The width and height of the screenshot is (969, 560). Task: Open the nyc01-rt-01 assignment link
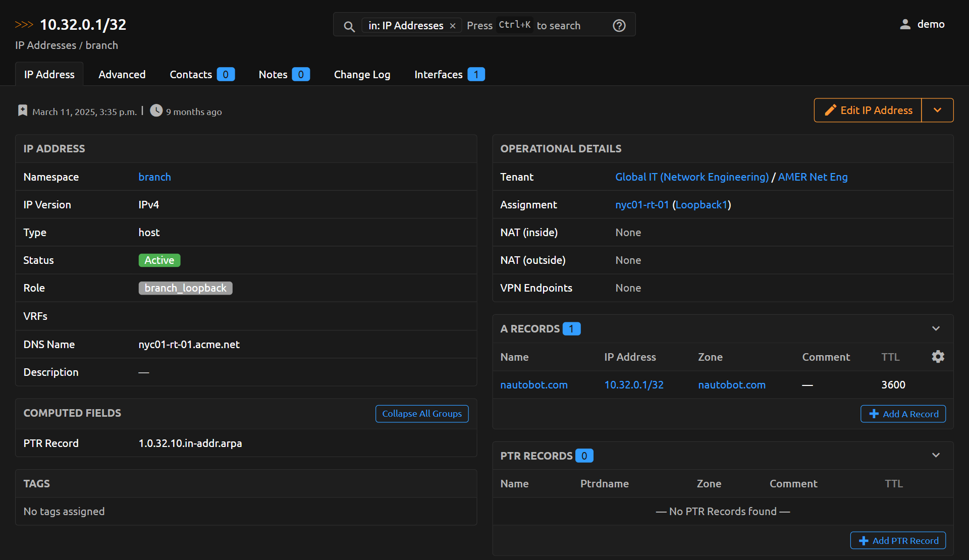tap(641, 204)
